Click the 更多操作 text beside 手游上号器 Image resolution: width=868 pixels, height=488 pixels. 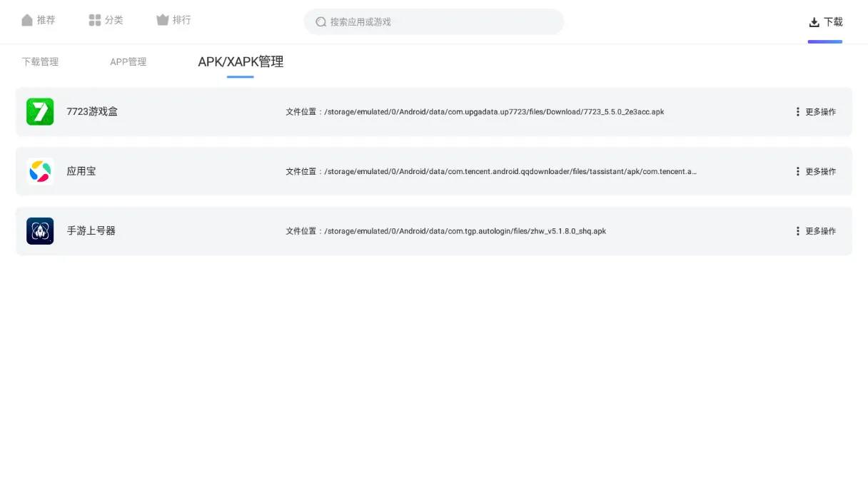[821, 230]
